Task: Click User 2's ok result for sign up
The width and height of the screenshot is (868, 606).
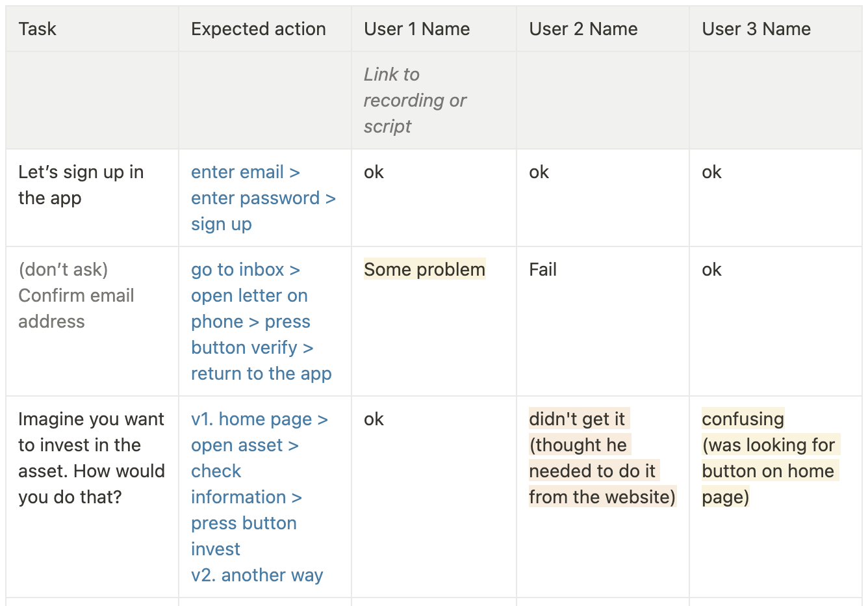Action: [539, 172]
